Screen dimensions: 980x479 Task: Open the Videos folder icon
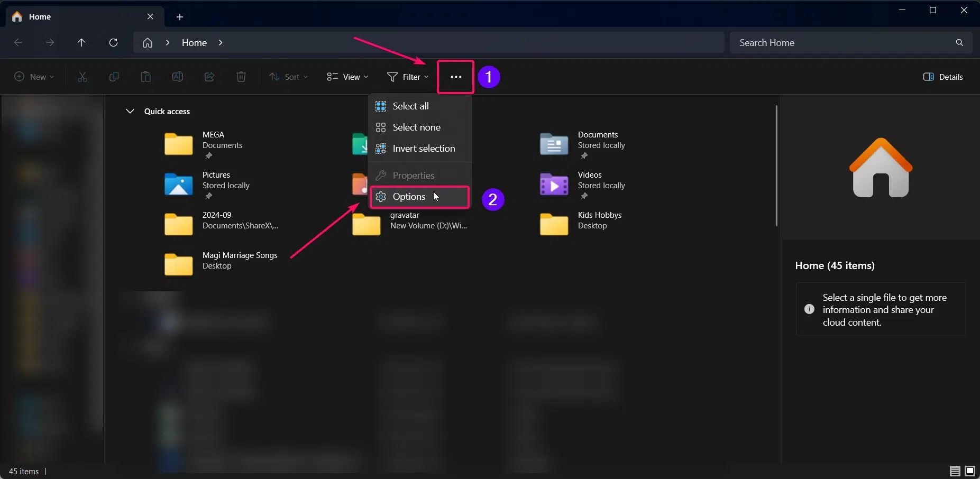pyautogui.click(x=554, y=184)
